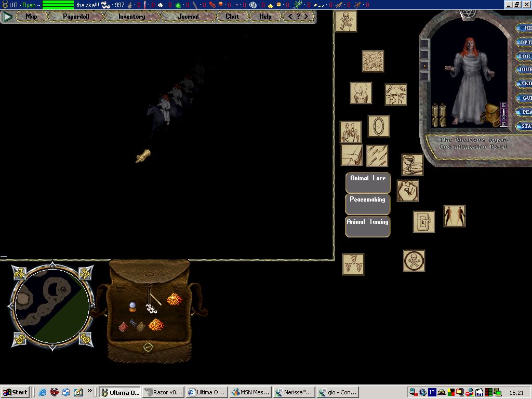Cast the lock and key spell icon
Screen dimensions: 532x399
pyautogui.click(x=424, y=222)
